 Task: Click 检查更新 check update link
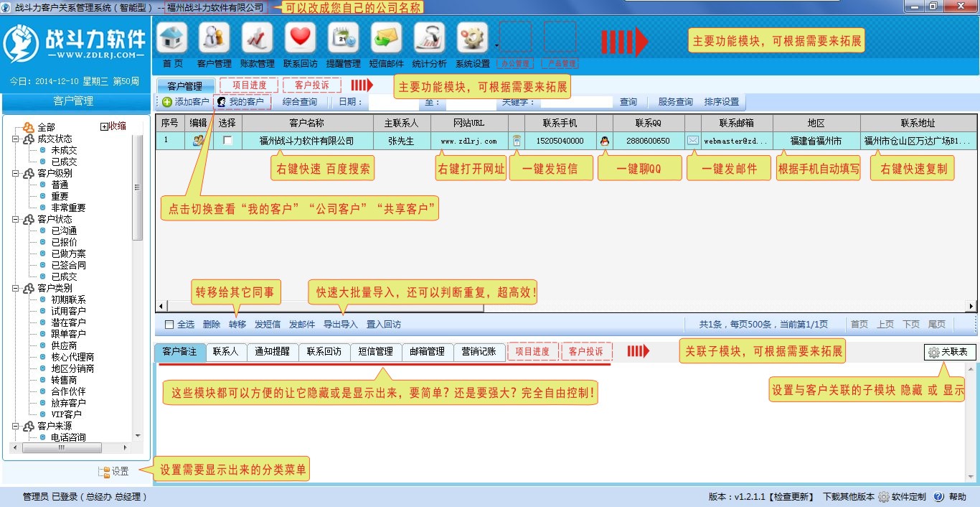[x=791, y=497]
